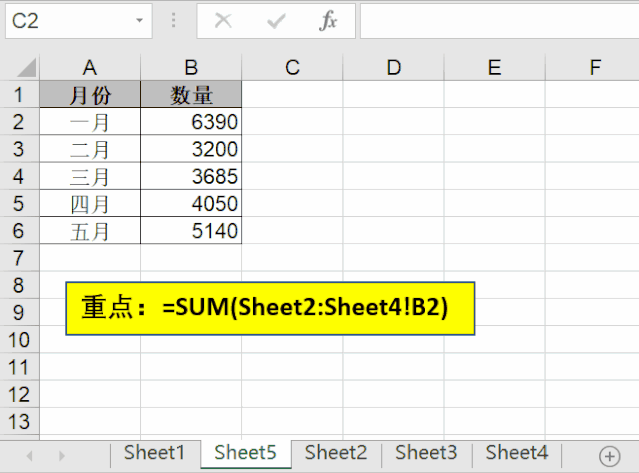Select row 9 header
639x473 pixels.
(19, 312)
